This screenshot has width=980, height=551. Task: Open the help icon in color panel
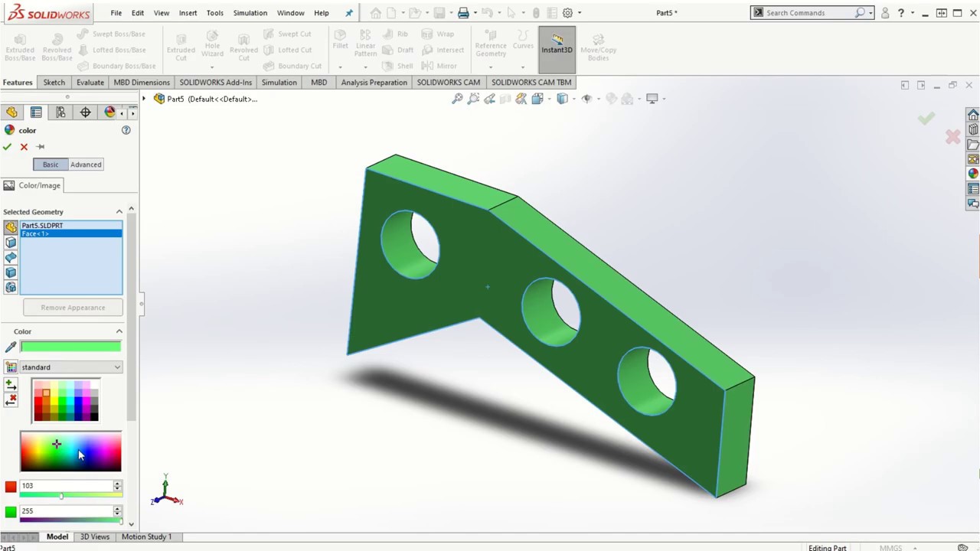126,130
